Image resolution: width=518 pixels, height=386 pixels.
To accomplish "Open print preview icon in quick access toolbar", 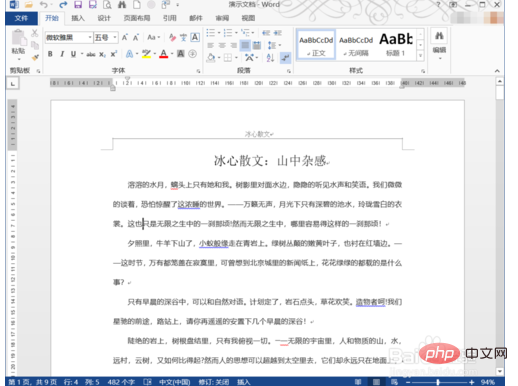I will (x=107, y=5).
